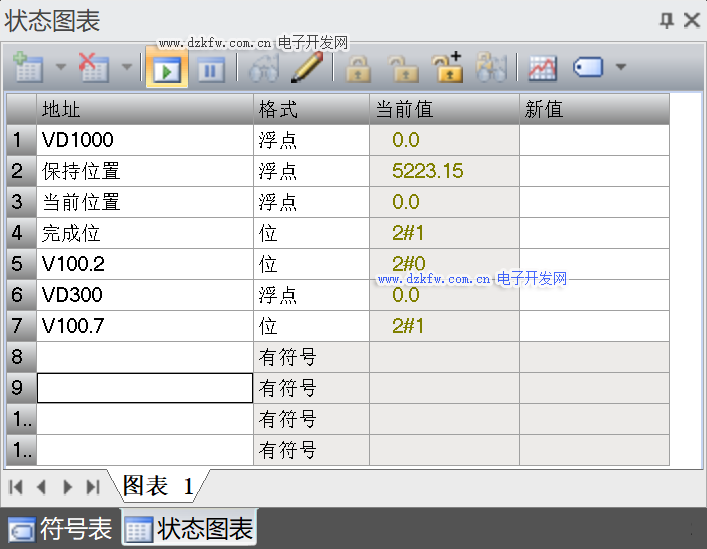Toggle the panel auto-hide pin

tap(667, 20)
